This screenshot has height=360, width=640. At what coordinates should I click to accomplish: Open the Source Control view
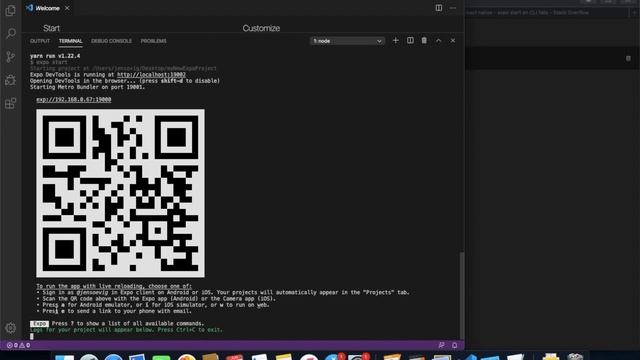(11, 57)
